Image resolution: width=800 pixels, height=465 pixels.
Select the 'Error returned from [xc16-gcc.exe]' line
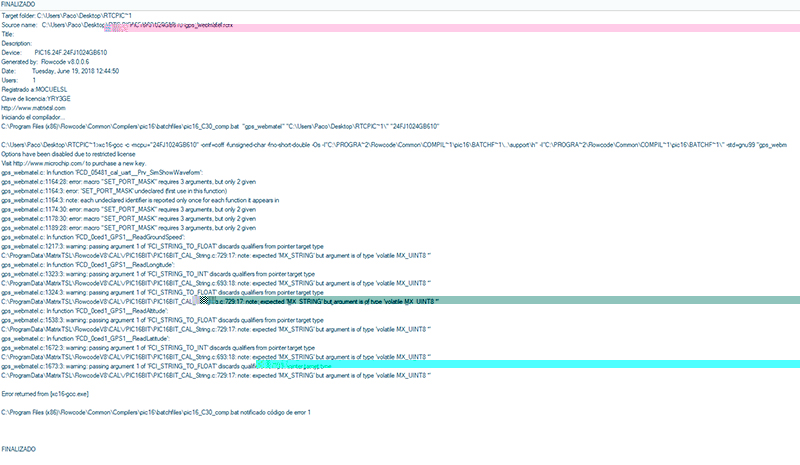coord(45,394)
